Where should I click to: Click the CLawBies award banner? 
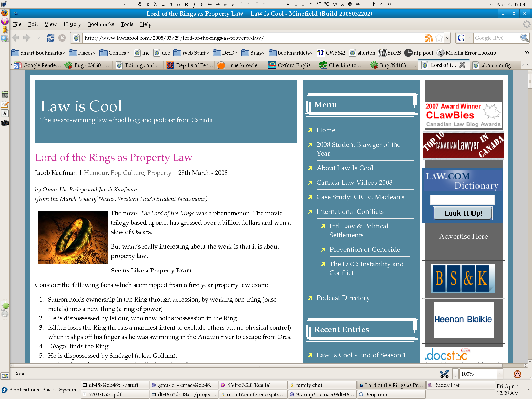tap(463, 115)
